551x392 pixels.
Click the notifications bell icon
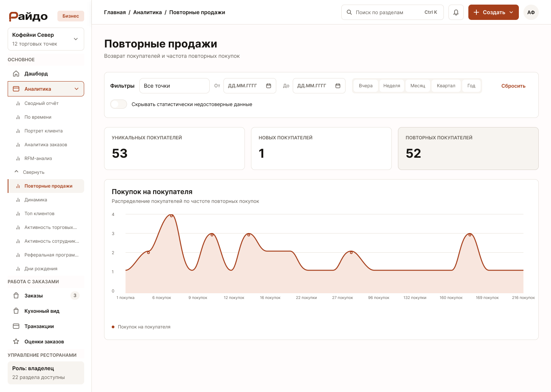(x=456, y=12)
